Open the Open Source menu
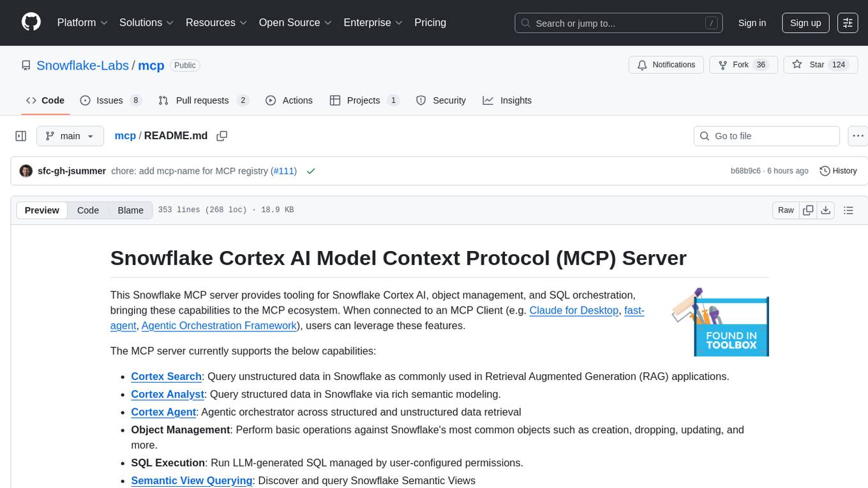The width and height of the screenshot is (868, 488). point(296,22)
